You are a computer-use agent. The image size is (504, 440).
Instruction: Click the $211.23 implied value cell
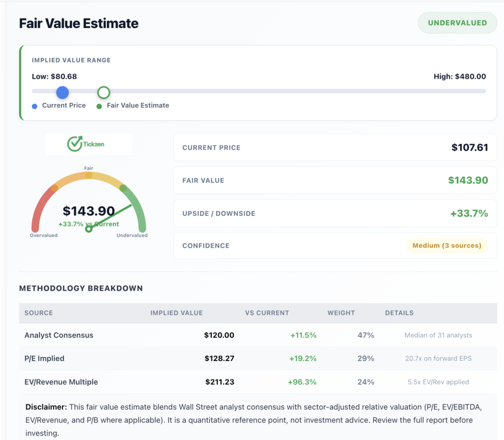point(220,382)
